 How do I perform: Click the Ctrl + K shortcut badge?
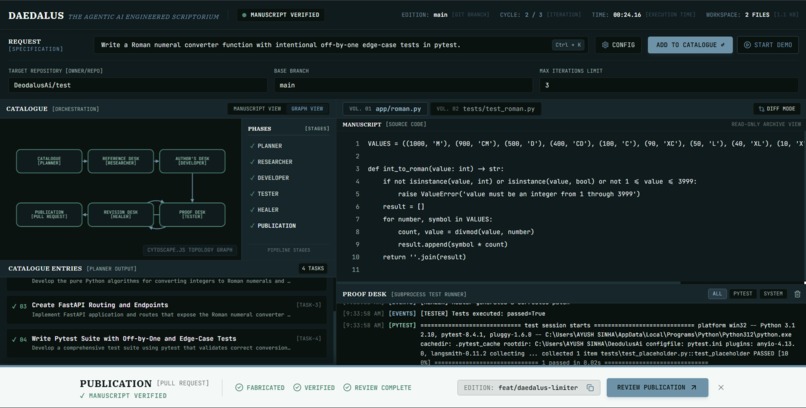coord(569,45)
